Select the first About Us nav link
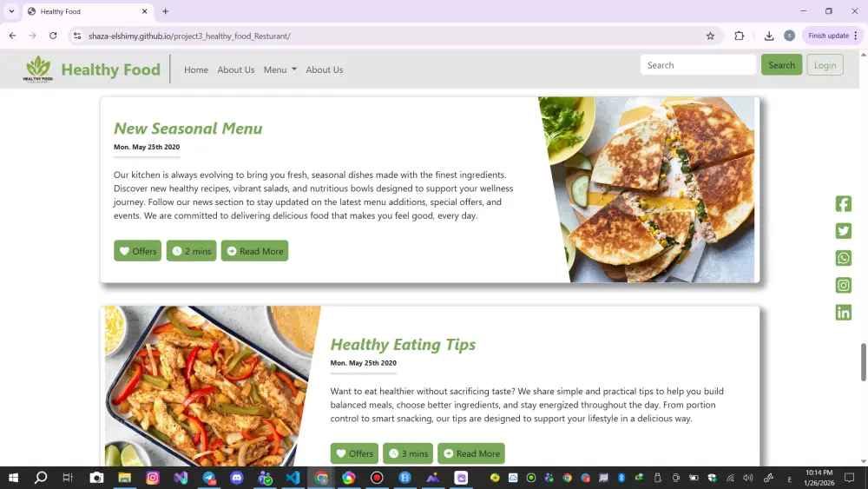868x489 pixels. [236, 69]
